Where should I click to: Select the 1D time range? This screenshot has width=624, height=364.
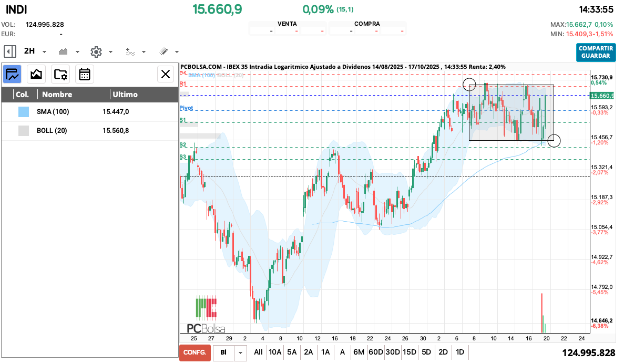click(x=460, y=352)
